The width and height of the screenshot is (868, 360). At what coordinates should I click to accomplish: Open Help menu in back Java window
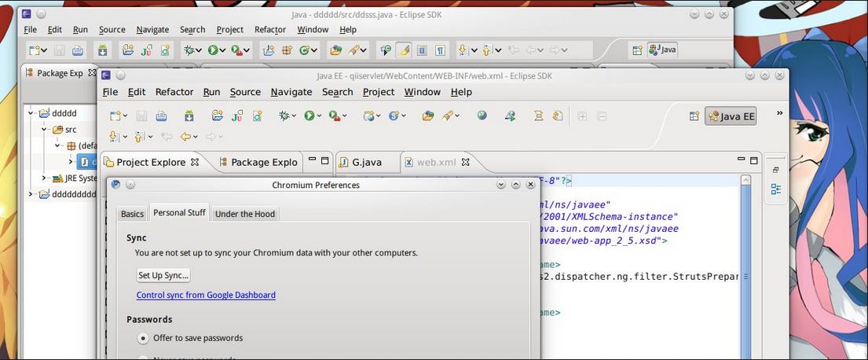click(348, 30)
